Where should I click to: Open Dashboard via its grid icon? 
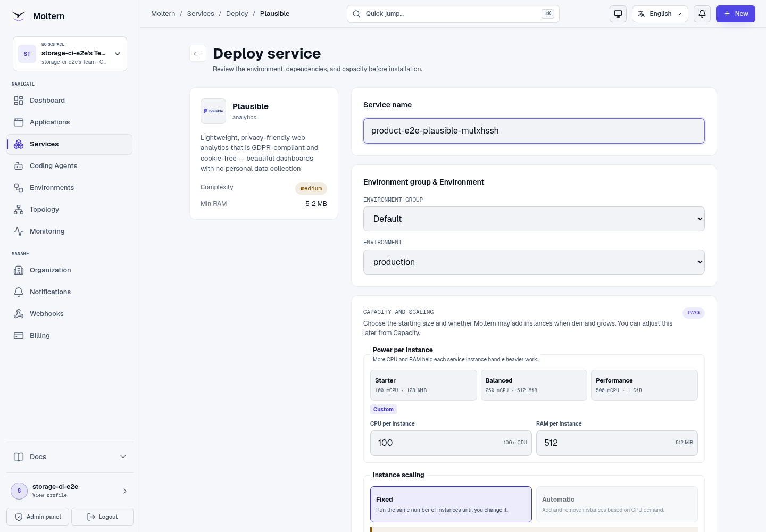tap(19, 101)
